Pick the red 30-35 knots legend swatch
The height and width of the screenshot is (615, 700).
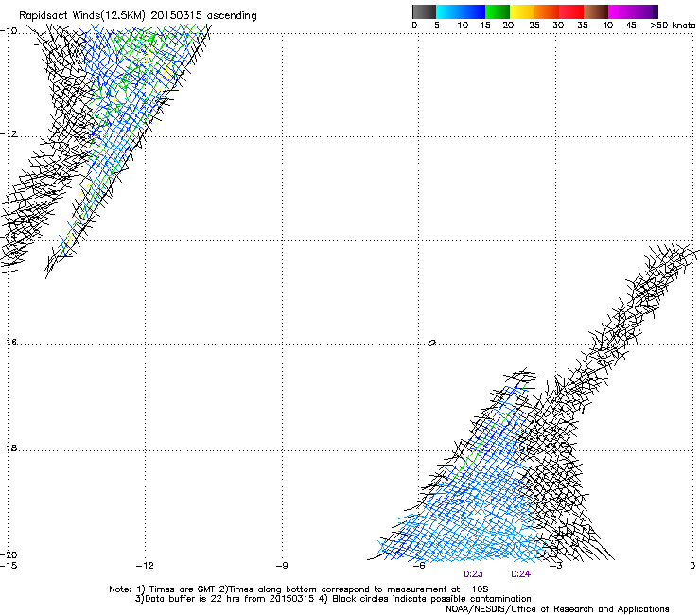571,11
